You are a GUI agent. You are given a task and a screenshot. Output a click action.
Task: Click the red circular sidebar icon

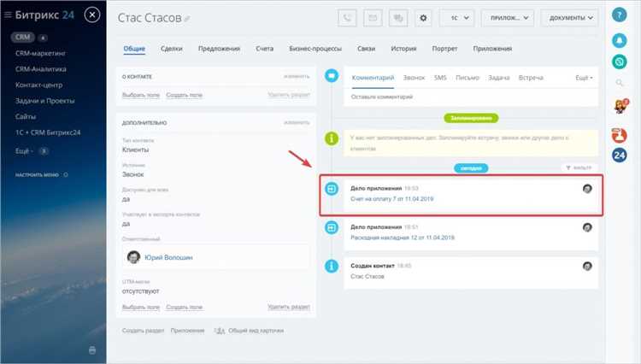click(x=620, y=135)
